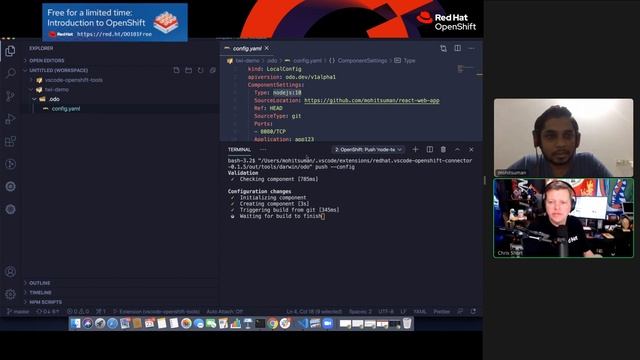Open Finder from the Dock
Image resolution: width=640 pixels, height=360 pixels.
(76, 324)
